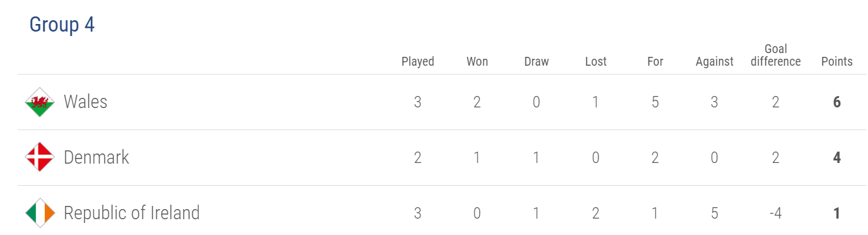Click the For column header
868x235 pixels.
(x=655, y=61)
